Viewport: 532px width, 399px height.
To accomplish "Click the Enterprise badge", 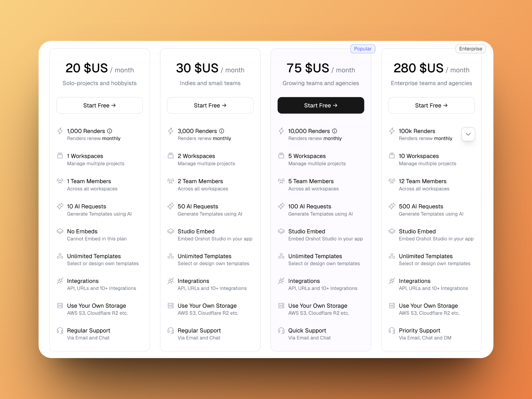I will (470, 49).
